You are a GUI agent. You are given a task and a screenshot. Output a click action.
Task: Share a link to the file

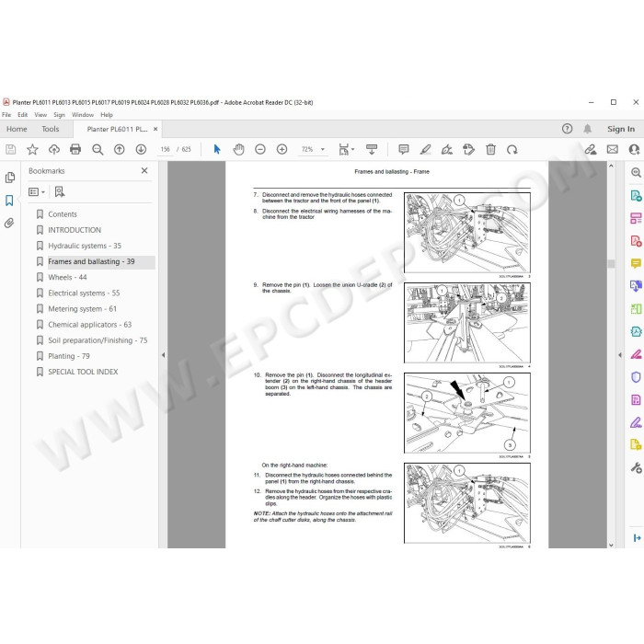pos(591,149)
